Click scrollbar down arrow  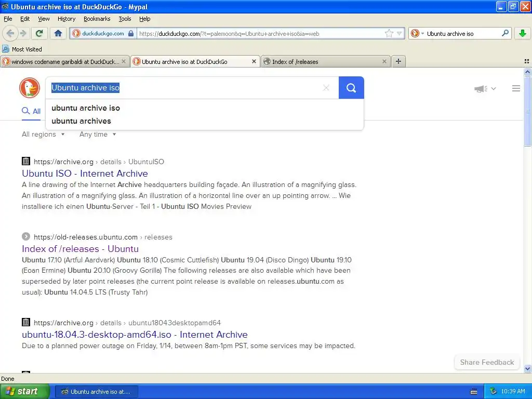pos(527,368)
